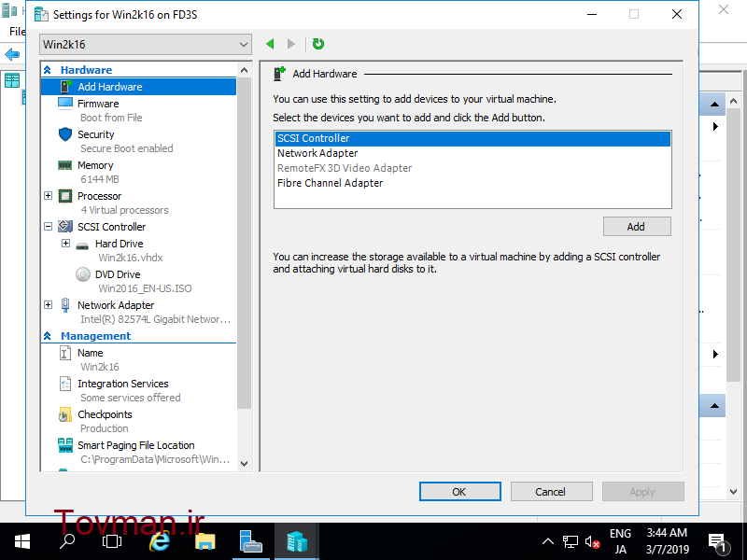This screenshot has height=560, width=747.
Task: Click the settings tree scrollbar thumb
Action: [x=245, y=243]
